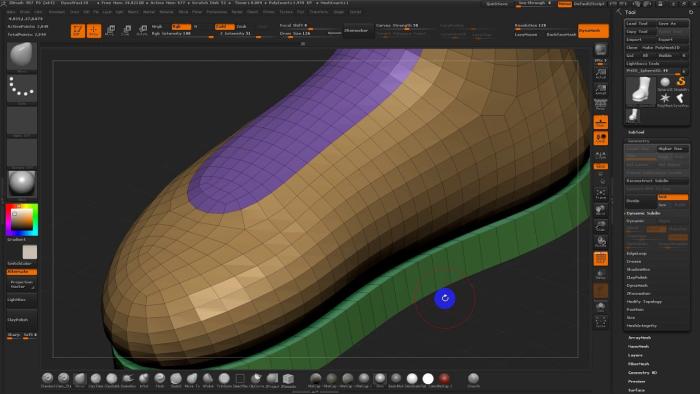Image resolution: width=700 pixels, height=394 pixels.
Task: Select the Sphere3D tool icon
Action: click(x=665, y=83)
